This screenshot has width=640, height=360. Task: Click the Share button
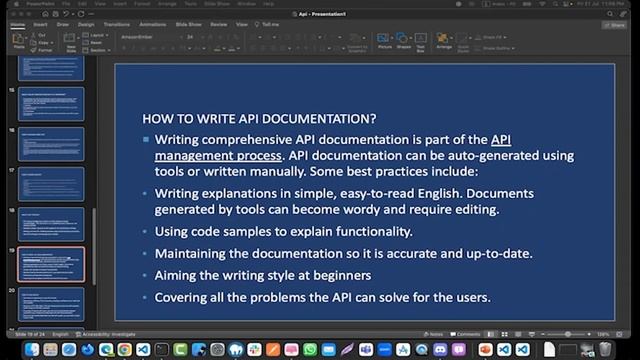coord(615,25)
